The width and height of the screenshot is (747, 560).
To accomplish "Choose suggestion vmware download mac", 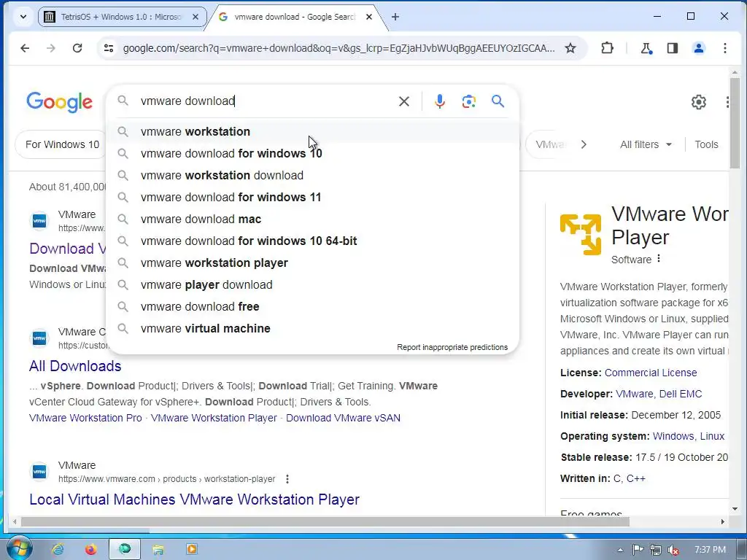I will pyautogui.click(x=312, y=219).
